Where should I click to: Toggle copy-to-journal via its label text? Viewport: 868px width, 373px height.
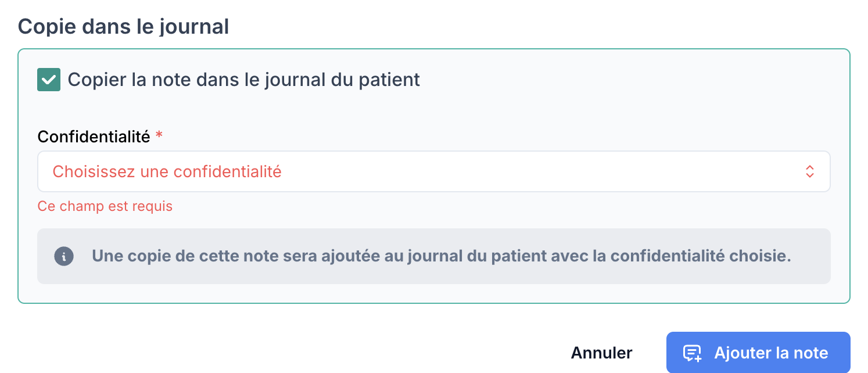(243, 80)
